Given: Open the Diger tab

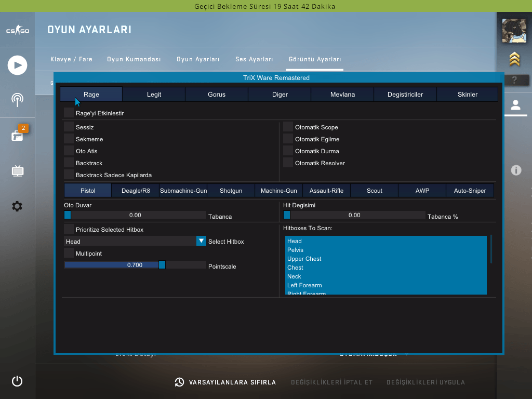Looking at the screenshot, I should [280, 95].
